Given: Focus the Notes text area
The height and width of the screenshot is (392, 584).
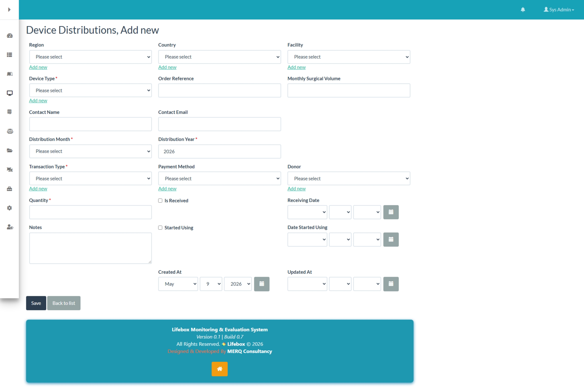Looking at the screenshot, I should tap(90, 248).
